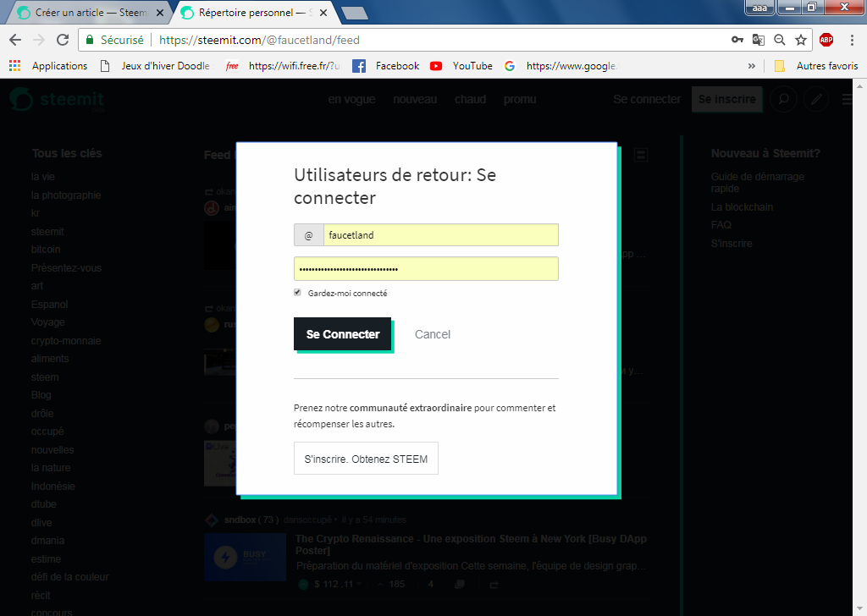The width and height of the screenshot is (867, 616).
Task: Click the pencil compose-post icon
Action: [816, 100]
